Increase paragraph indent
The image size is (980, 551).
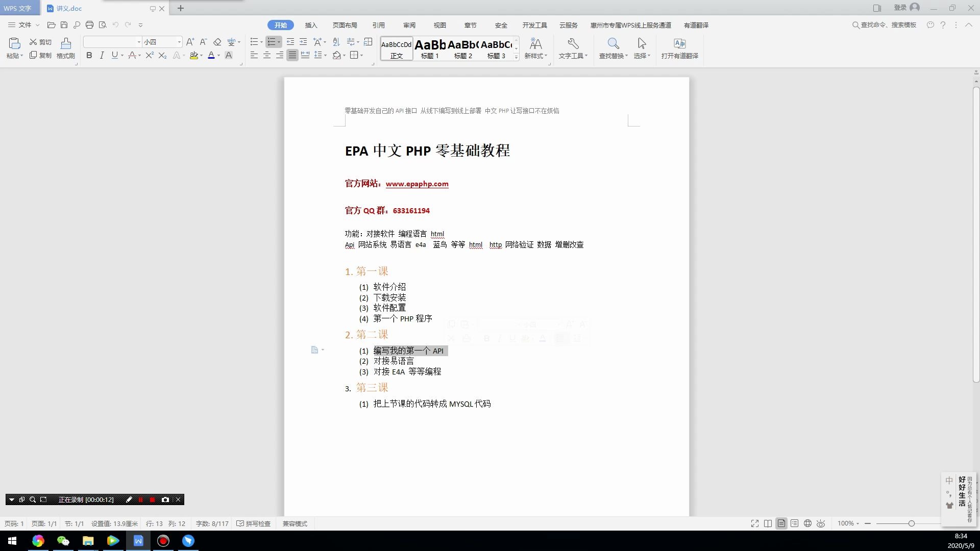tap(303, 42)
